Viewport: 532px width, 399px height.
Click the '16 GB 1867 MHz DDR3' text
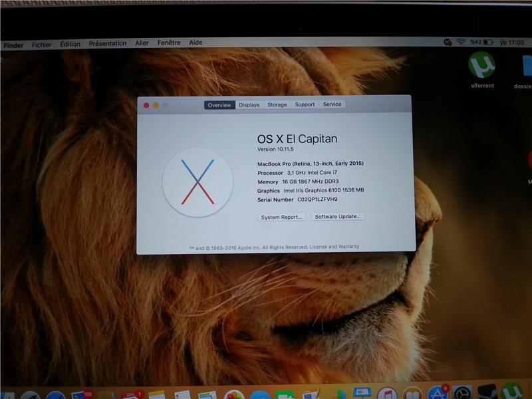[x=311, y=182]
